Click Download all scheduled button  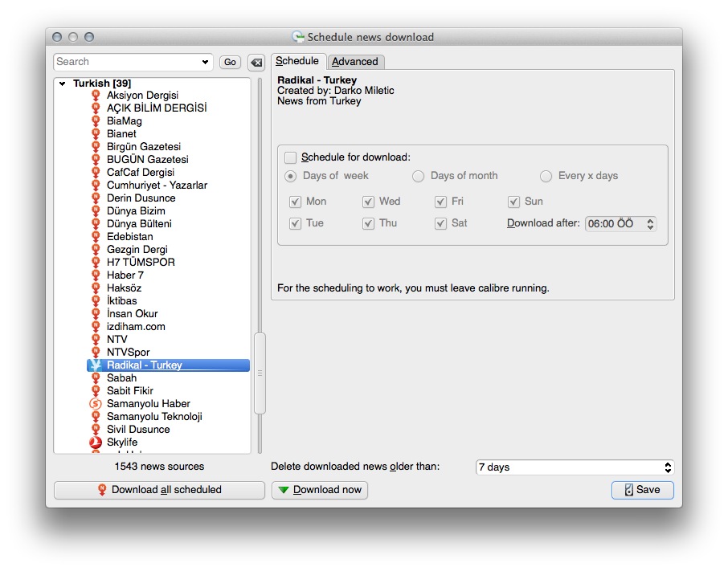[x=159, y=490]
